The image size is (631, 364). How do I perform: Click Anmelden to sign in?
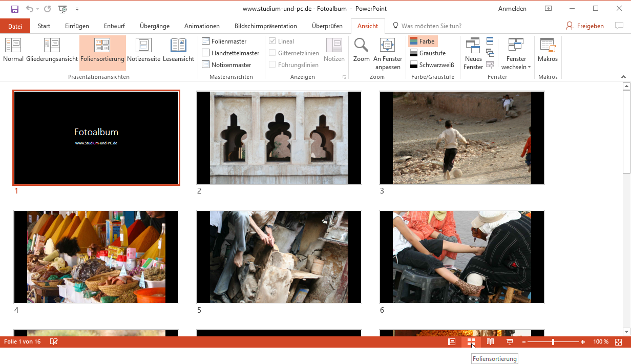point(512,9)
